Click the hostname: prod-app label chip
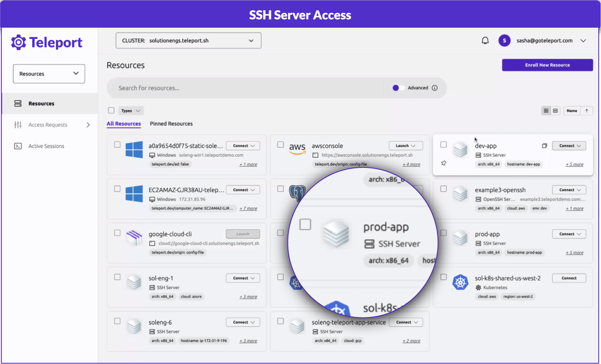The image size is (601, 364). pos(524,253)
